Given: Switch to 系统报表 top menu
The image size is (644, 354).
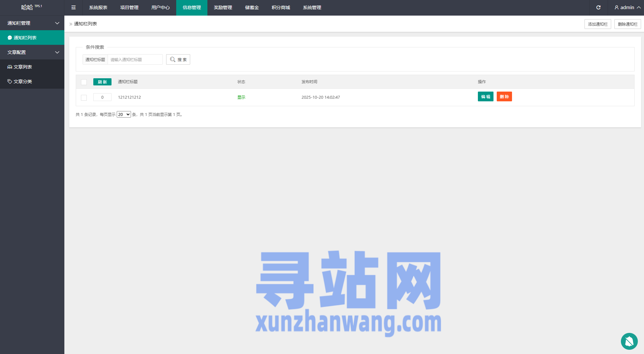Looking at the screenshot, I should pos(98,7).
